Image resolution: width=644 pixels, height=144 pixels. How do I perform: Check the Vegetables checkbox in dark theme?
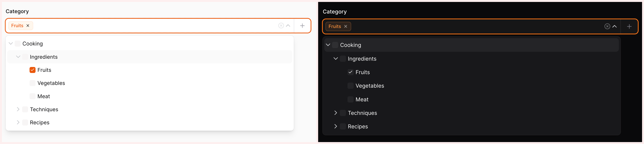pos(351,86)
